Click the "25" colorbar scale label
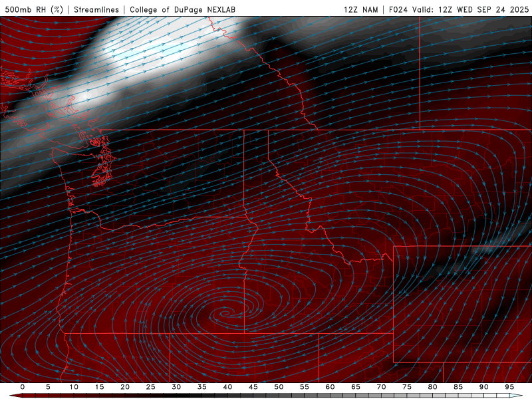The width and height of the screenshot is (532, 399). tap(151, 387)
